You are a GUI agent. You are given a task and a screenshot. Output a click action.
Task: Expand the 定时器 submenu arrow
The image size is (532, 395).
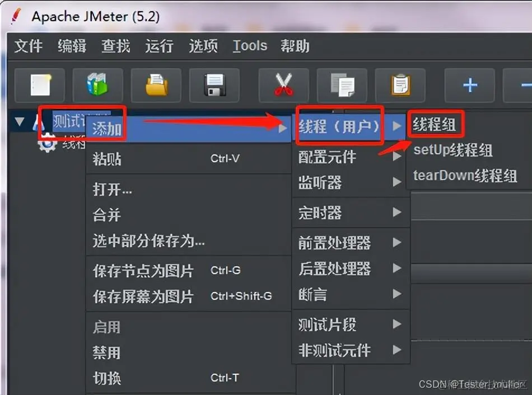398,213
